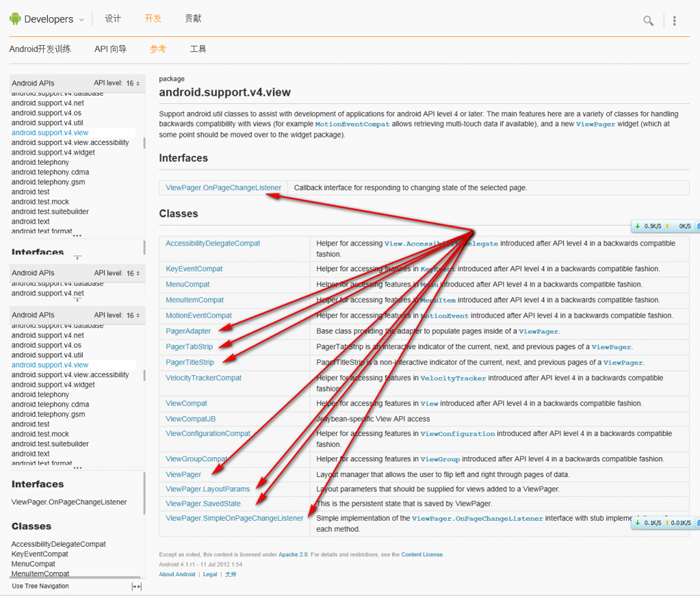Open the ViewPager.OnPageChangeListener interface link
Screen dimensions: 700x596
pos(223,188)
